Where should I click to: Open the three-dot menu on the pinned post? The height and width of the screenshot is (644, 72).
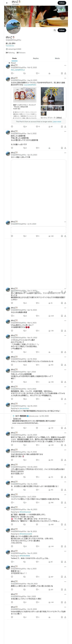[x=65, y=65]
